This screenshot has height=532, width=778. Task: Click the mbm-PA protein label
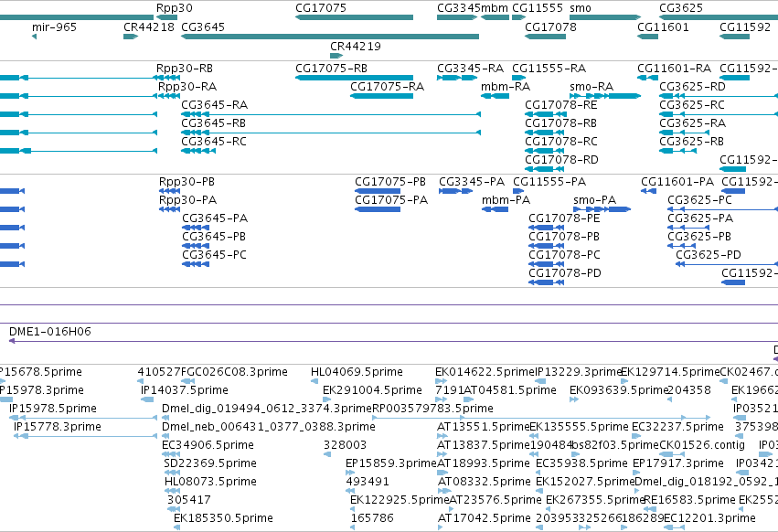506,200
